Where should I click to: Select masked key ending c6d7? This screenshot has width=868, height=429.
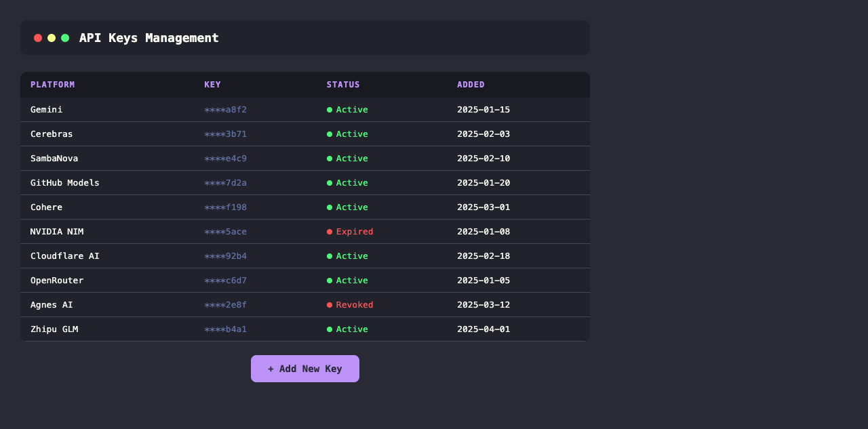(x=226, y=281)
